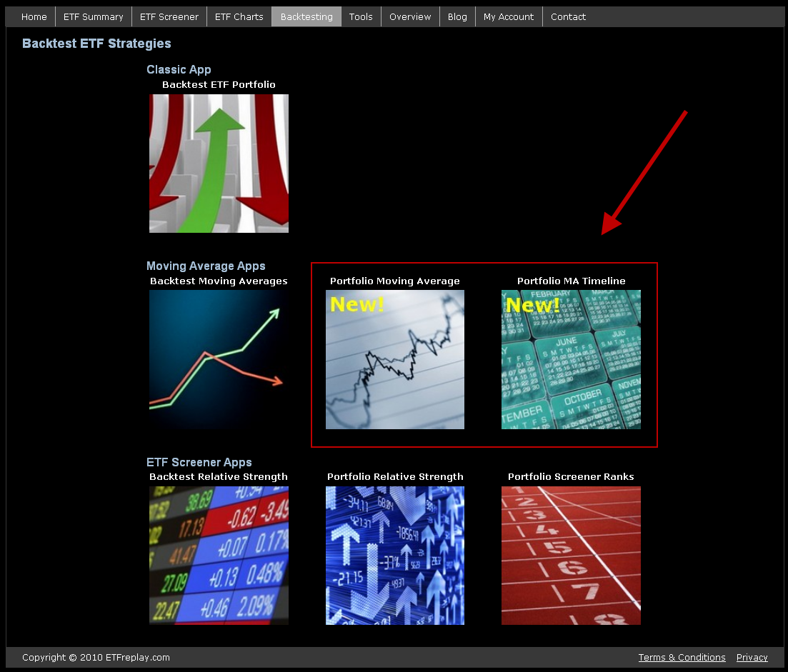
Task: Go to ETF Summary tab
Action: coord(94,16)
